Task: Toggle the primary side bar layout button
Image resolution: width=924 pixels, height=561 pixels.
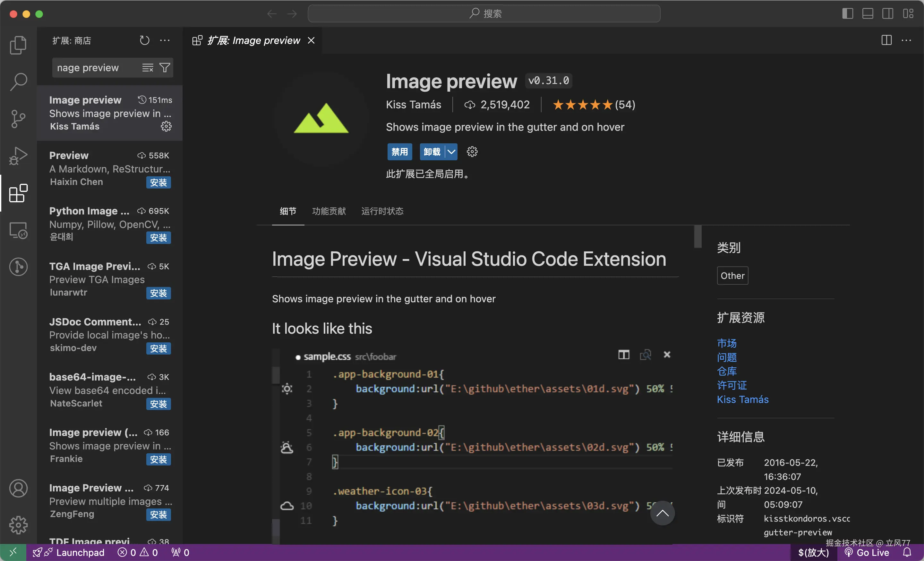Action: 848,14
